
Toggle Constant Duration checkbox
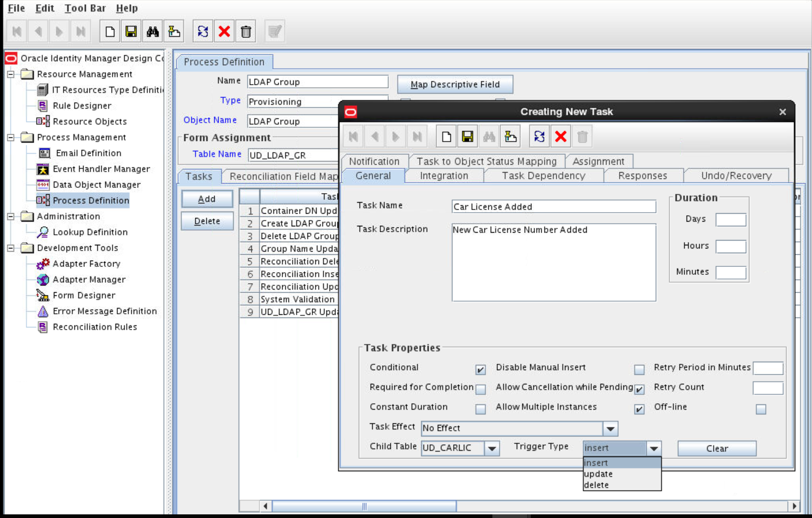coord(480,409)
